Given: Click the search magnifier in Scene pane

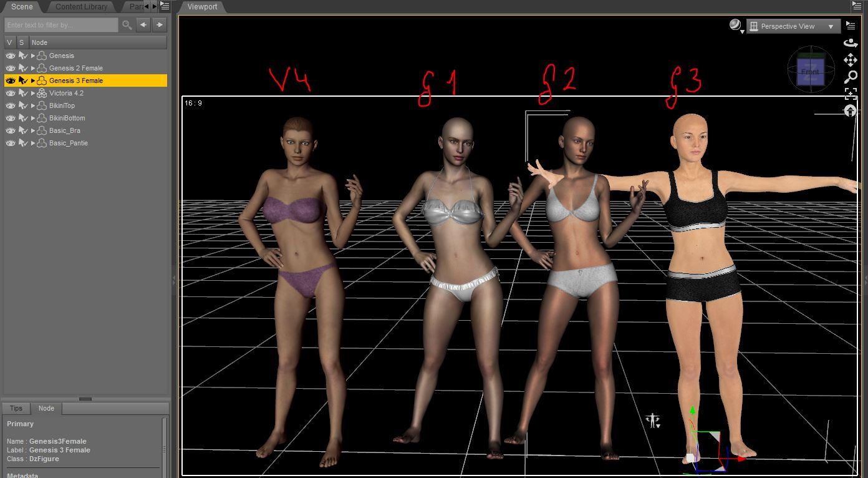Looking at the screenshot, I should coord(127,25).
